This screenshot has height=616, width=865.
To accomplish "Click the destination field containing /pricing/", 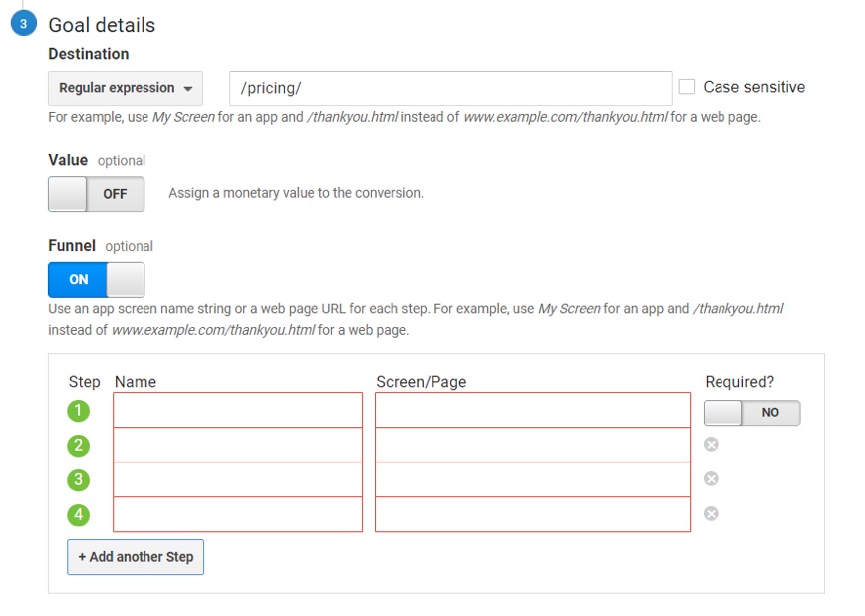I will [x=450, y=88].
